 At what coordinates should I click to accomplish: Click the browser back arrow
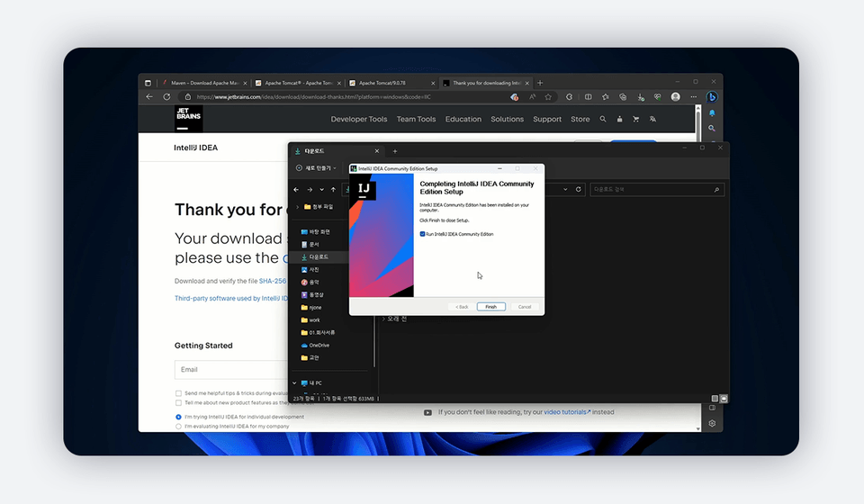149,96
